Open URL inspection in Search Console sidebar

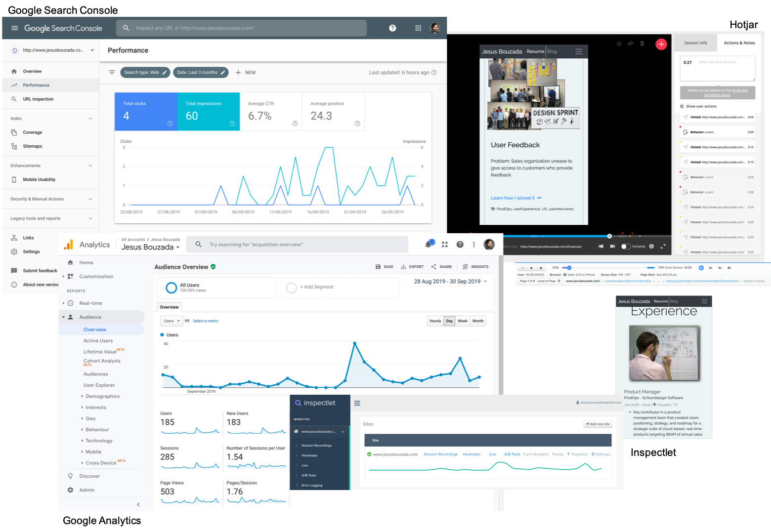[x=37, y=99]
